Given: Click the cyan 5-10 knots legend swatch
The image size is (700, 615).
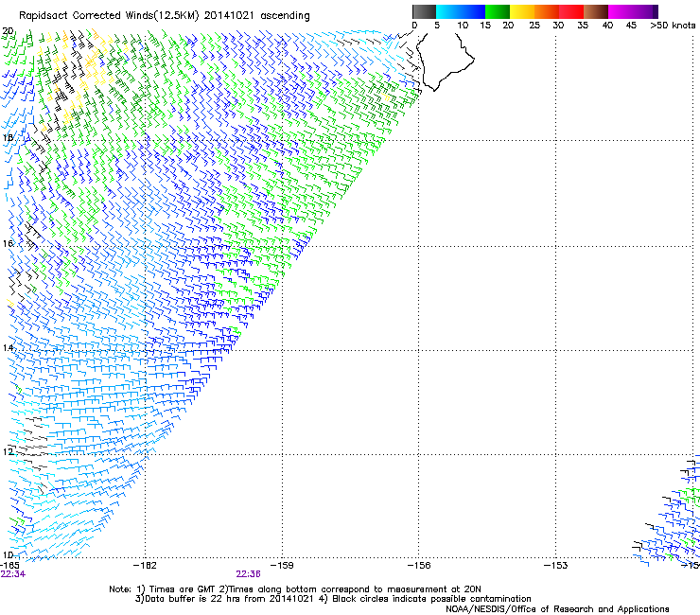Looking at the screenshot, I should (448, 11).
